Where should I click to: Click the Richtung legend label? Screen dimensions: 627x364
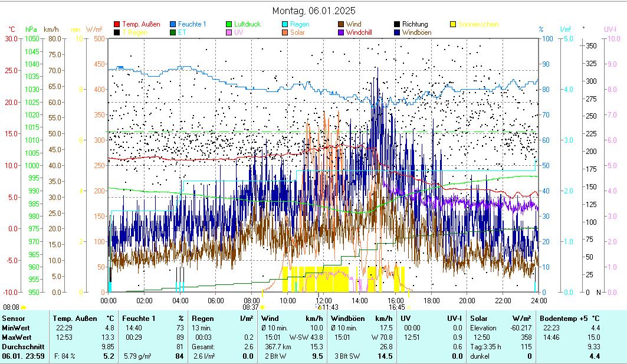(x=415, y=24)
